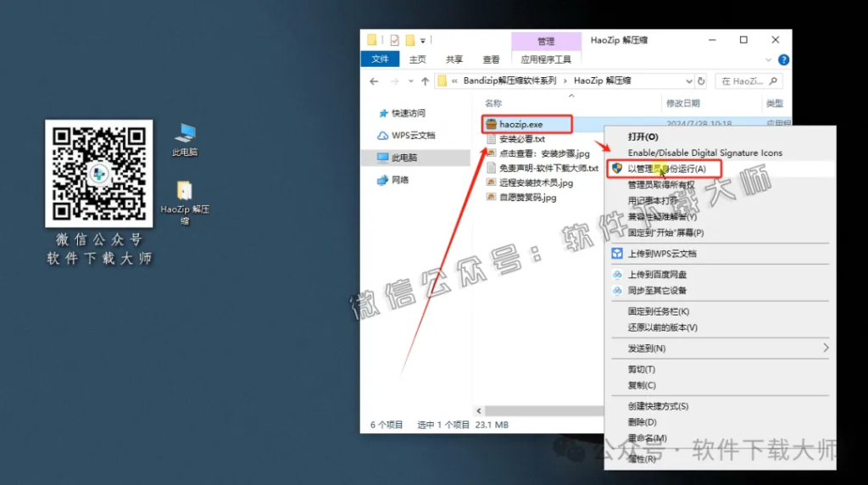Open the help question mark icon
Image resolution: width=868 pixels, height=485 pixels.
pyautogui.click(x=783, y=60)
